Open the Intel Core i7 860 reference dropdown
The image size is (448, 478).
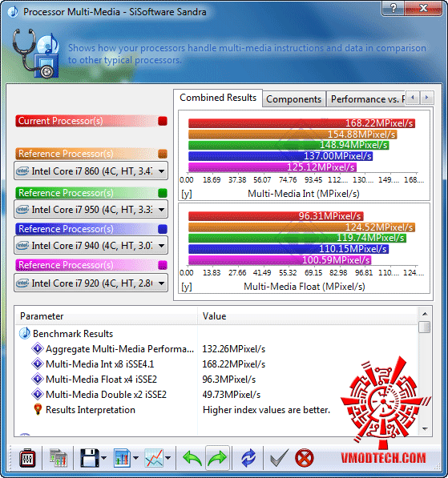pyautogui.click(x=91, y=171)
